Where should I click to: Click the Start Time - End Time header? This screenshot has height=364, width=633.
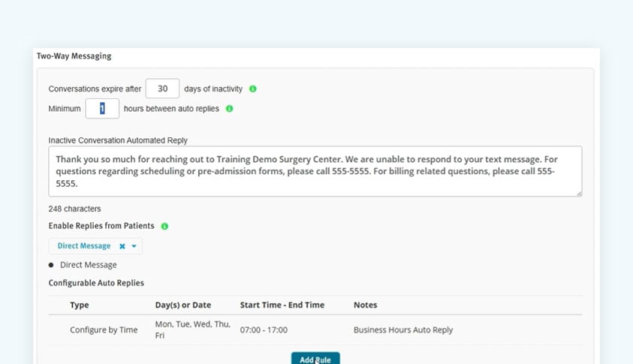pyautogui.click(x=282, y=305)
